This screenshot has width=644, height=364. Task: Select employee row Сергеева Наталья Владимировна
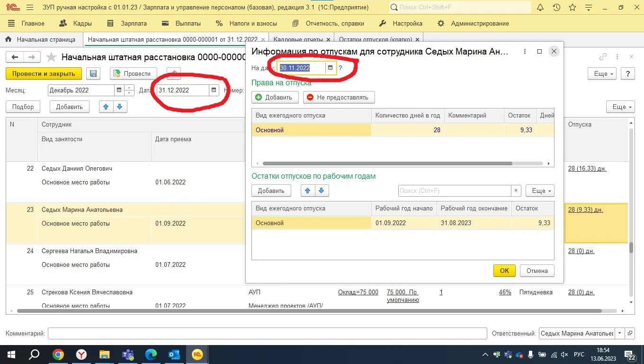pyautogui.click(x=89, y=251)
